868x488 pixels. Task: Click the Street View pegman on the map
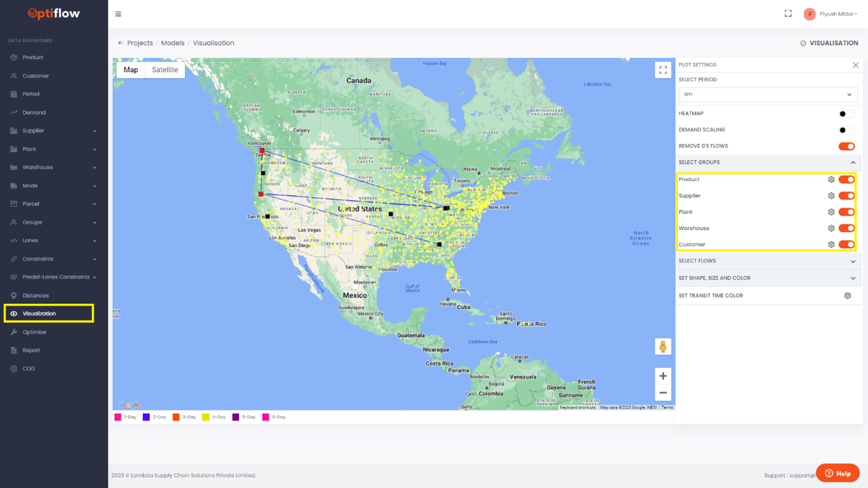(663, 347)
